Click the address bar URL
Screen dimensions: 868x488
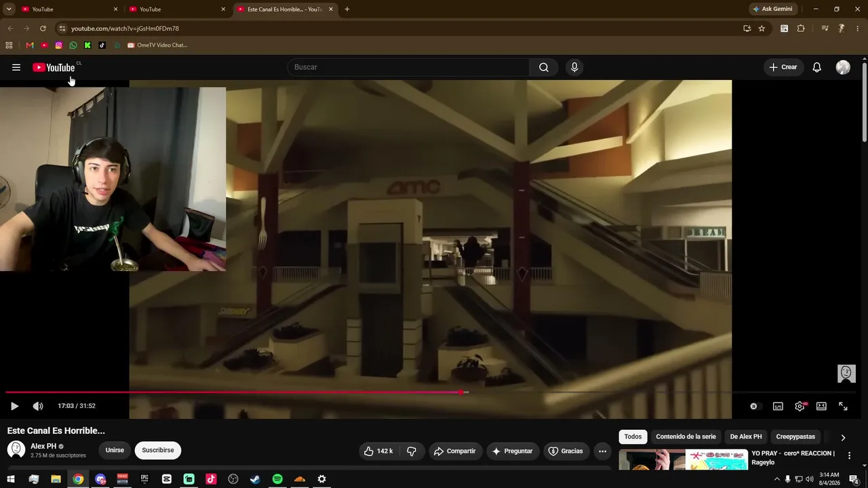pos(125,28)
